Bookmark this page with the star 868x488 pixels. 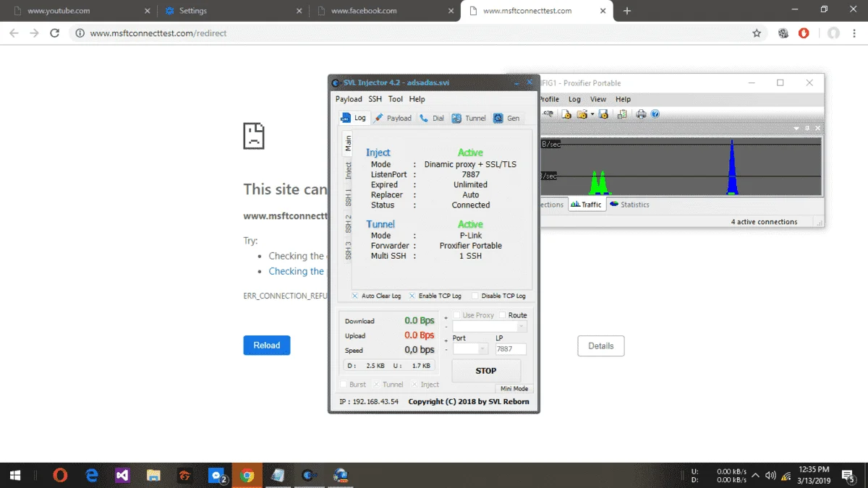(757, 33)
